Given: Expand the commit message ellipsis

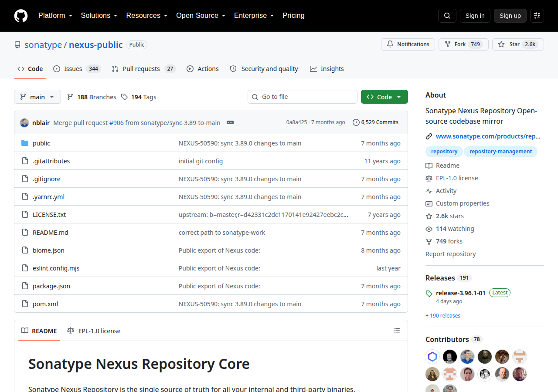Looking at the screenshot, I should [x=230, y=122].
